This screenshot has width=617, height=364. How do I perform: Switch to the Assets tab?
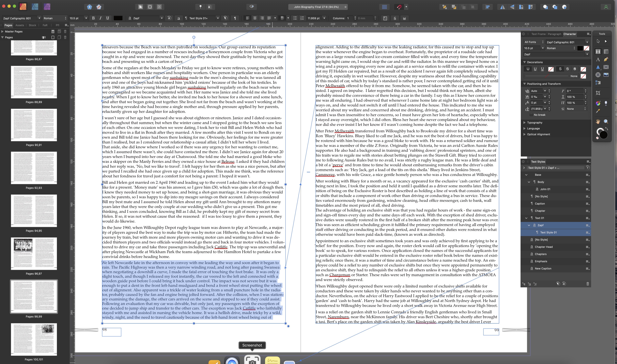click(20, 25)
